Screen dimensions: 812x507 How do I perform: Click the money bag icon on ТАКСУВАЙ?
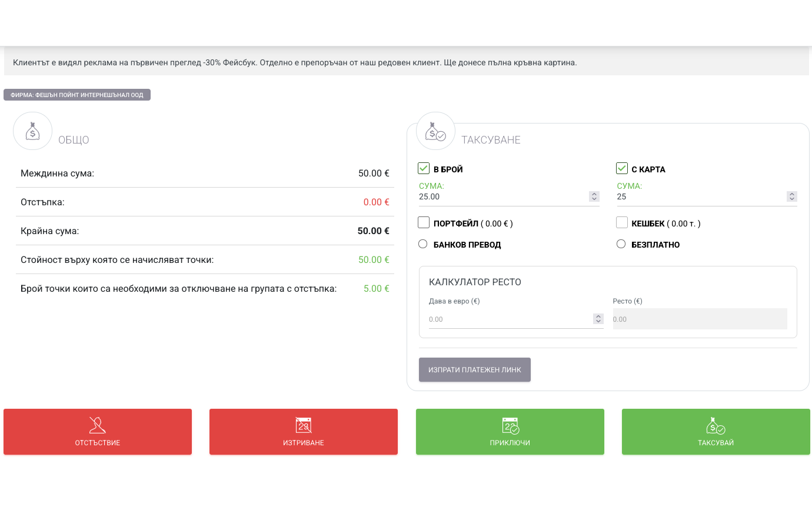(716, 425)
